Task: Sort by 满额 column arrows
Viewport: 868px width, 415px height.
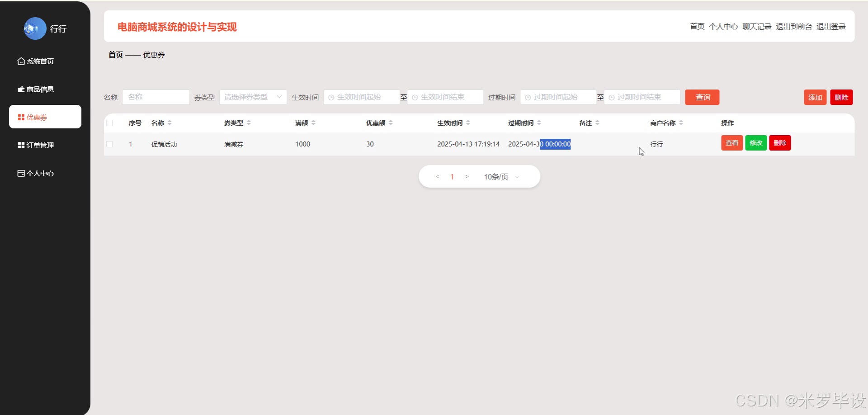Action: point(313,123)
